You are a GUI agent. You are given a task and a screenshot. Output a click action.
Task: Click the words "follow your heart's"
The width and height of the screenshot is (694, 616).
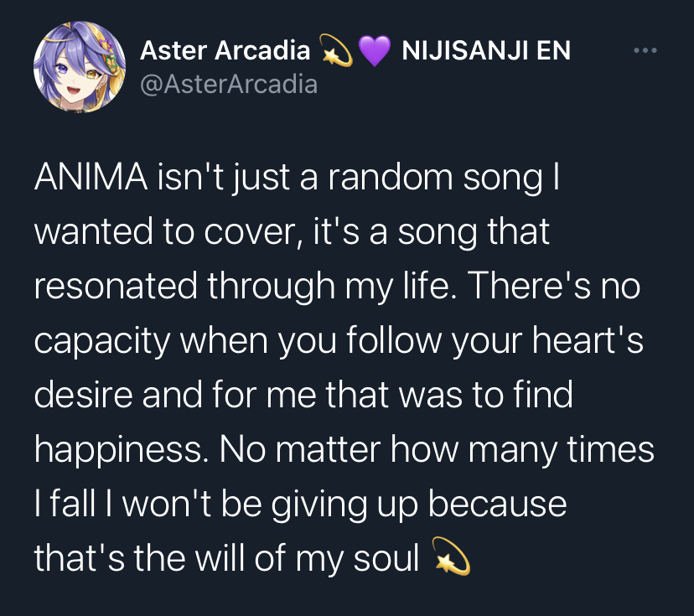[x=495, y=340]
